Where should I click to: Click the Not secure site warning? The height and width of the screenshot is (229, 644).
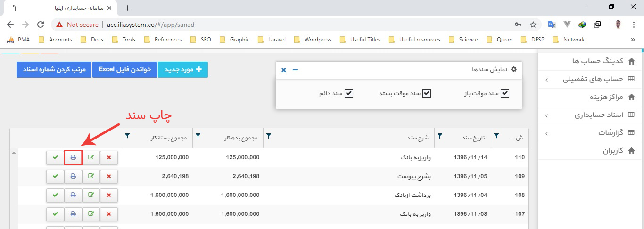pyautogui.click(x=77, y=25)
